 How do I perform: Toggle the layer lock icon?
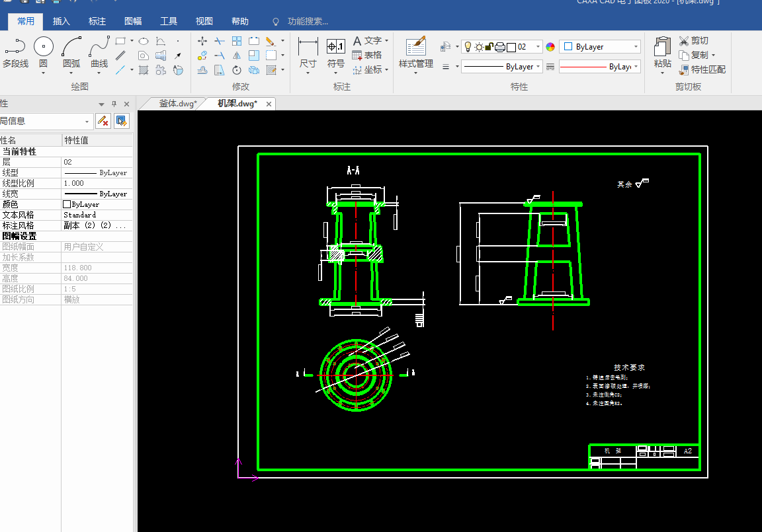[489, 47]
